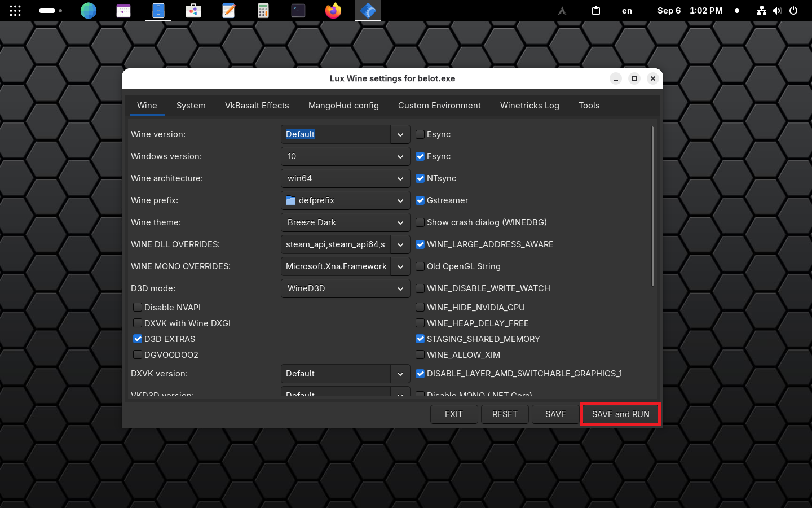This screenshot has width=812, height=508.
Task: Launch Firefox from the dock
Action: [333, 11]
